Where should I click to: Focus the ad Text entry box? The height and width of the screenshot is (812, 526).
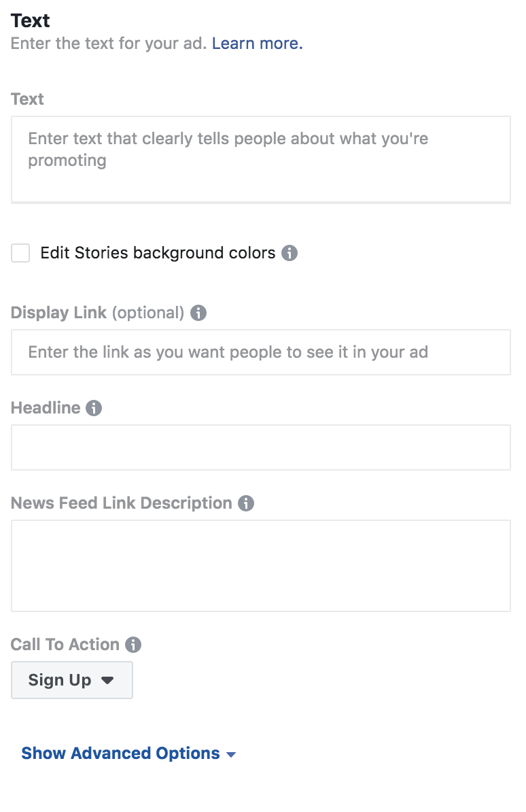point(260,159)
